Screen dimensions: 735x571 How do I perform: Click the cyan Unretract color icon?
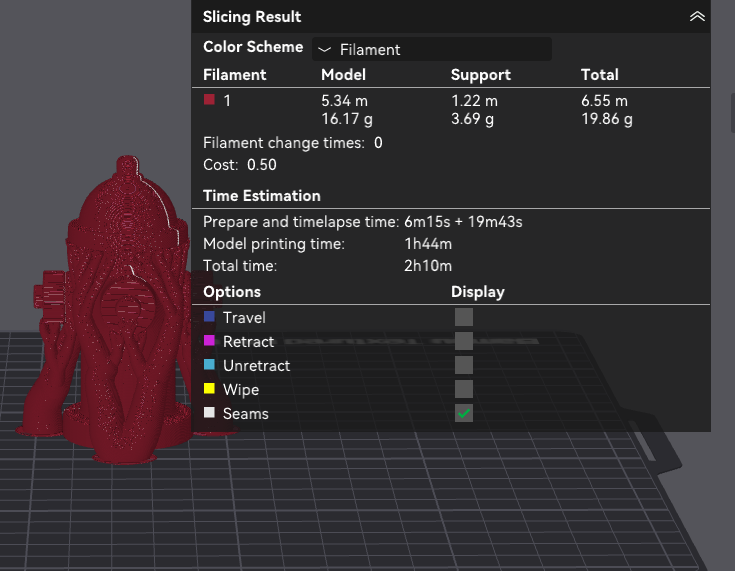coord(209,365)
